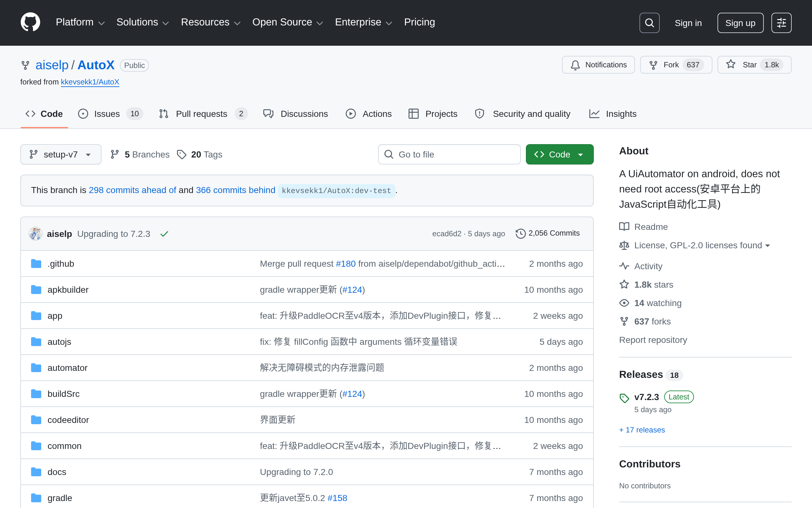Expand the Resources menu
The height and width of the screenshot is (508, 812).
point(210,22)
